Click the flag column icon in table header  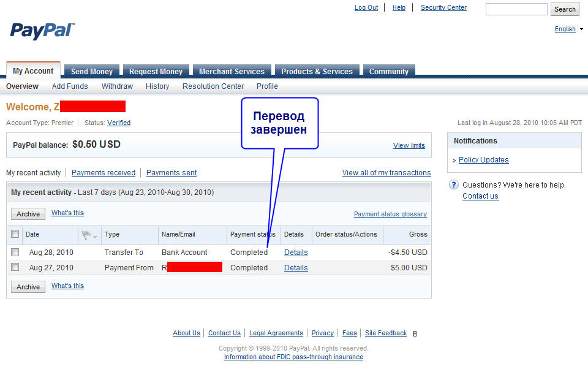click(86, 235)
